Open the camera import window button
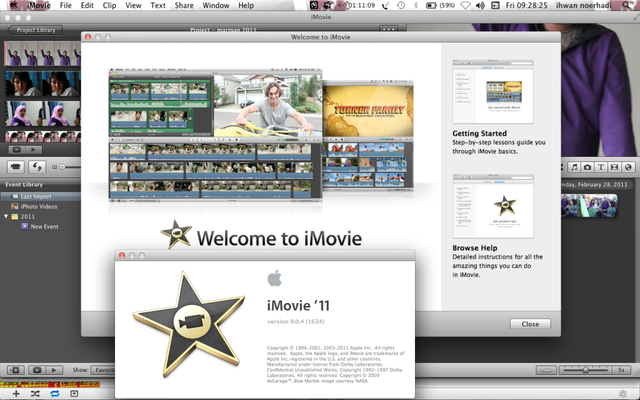Viewport: 640px width, 400px height. (x=16, y=167)
